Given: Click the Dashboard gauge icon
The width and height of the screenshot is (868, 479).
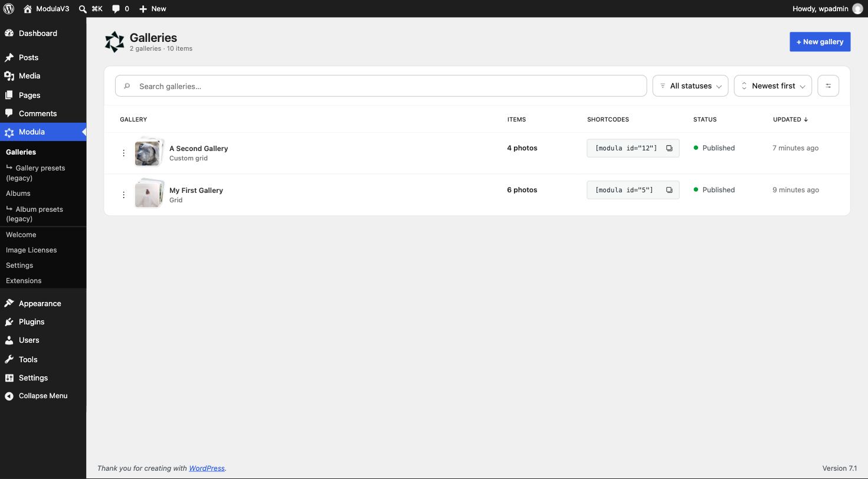Looking at the screenshot, I should click(9, 34).
